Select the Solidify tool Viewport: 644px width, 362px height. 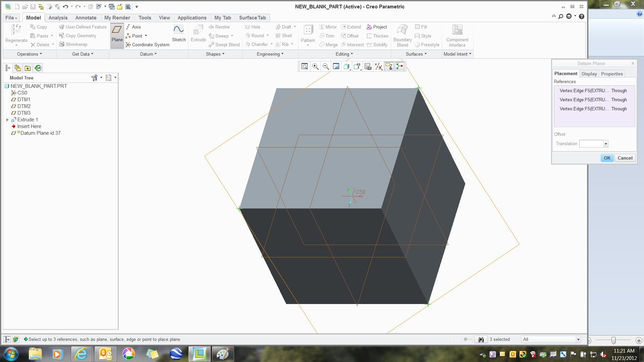click(x=377, y=45)
